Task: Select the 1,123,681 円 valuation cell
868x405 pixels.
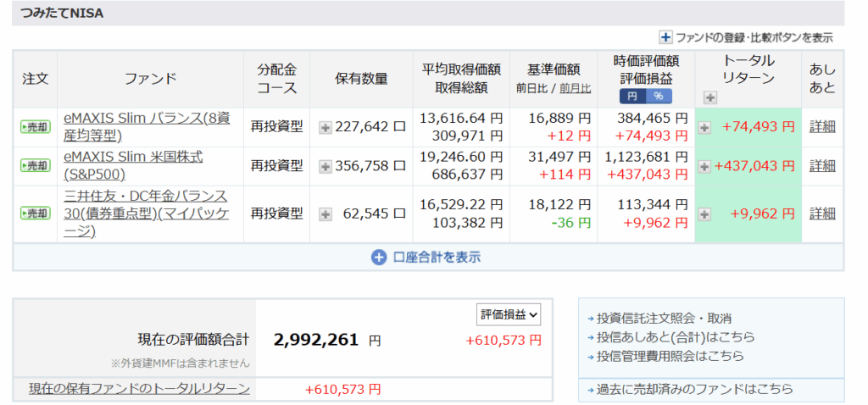Action: pyautogui.click(x=647, y=157)
